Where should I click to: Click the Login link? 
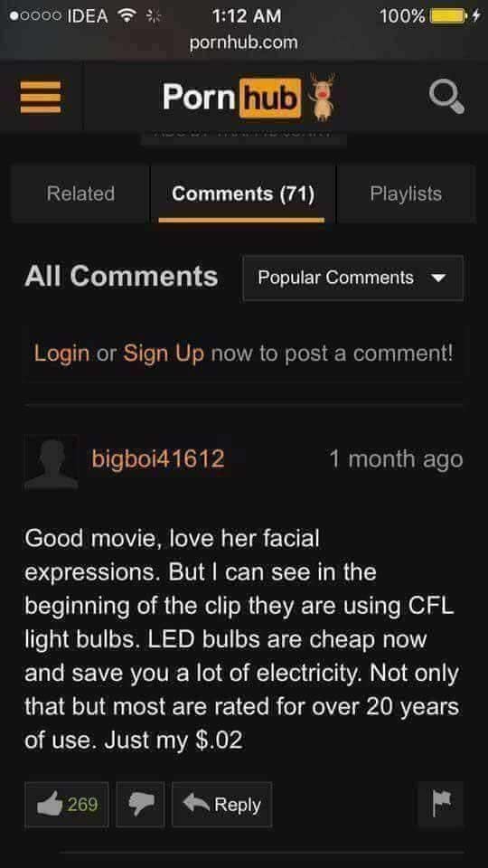[x=61, y=353]
